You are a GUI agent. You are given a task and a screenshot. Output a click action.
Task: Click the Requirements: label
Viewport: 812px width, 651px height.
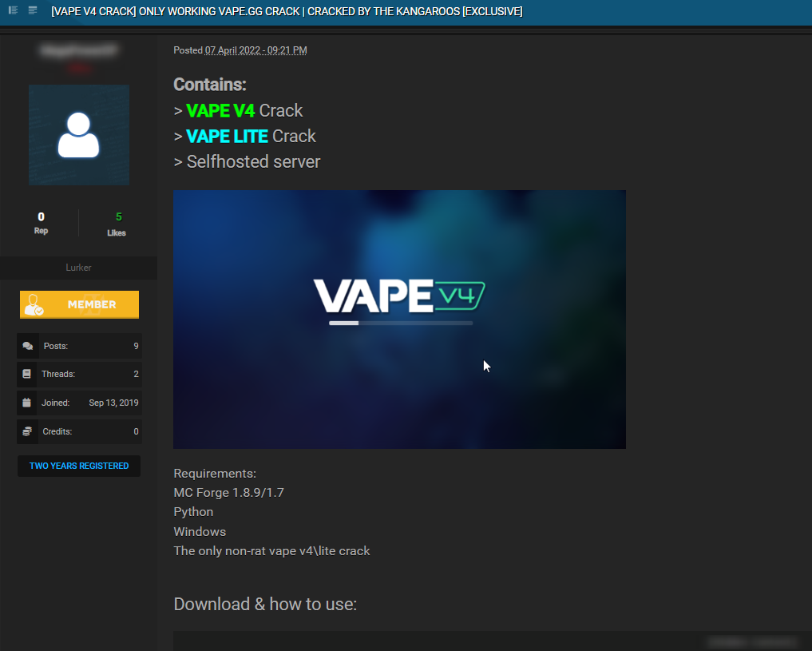click(215, 474)
